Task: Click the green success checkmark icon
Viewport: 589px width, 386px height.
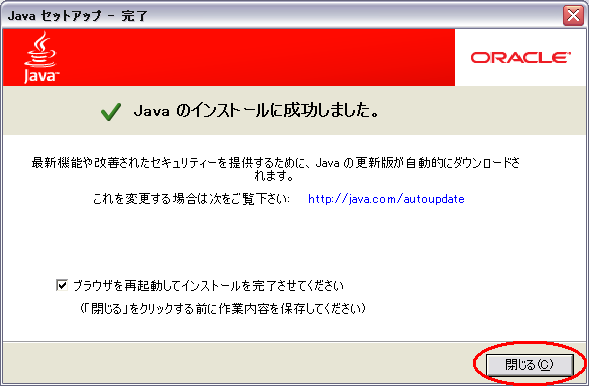Action: click(111, 112)
